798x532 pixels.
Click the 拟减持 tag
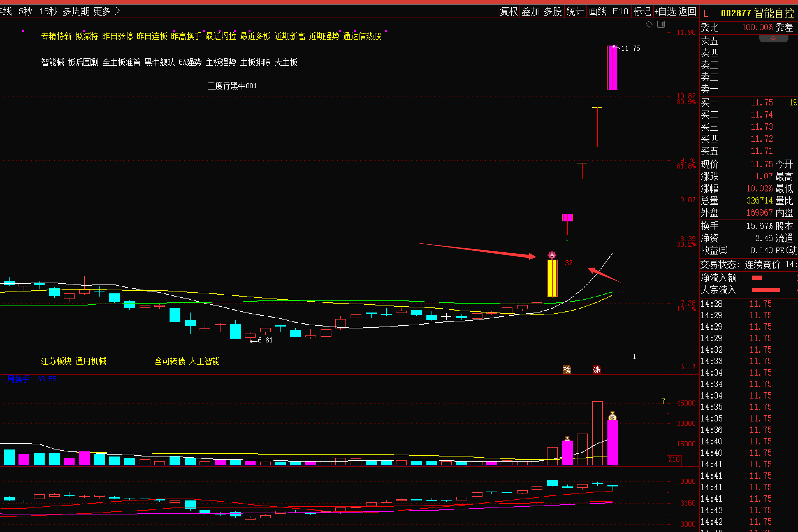point(87,36)
